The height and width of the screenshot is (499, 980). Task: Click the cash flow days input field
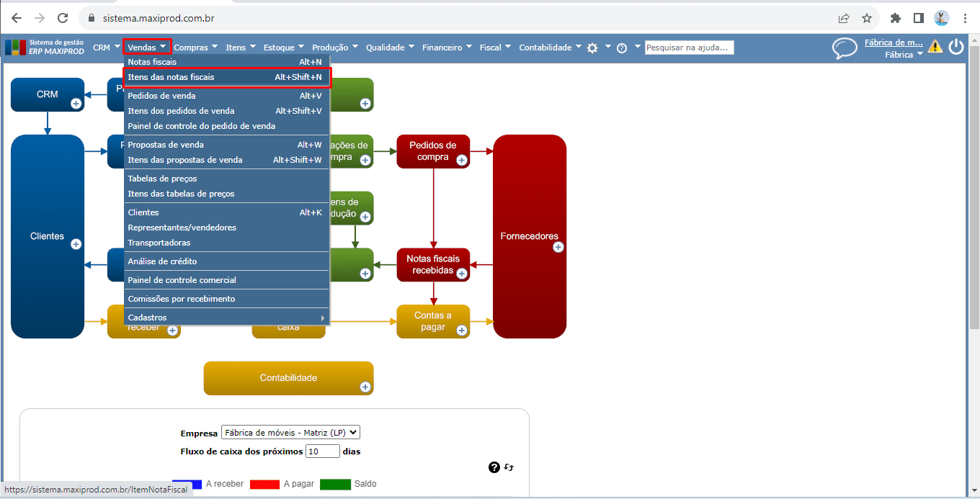point(322,451)
